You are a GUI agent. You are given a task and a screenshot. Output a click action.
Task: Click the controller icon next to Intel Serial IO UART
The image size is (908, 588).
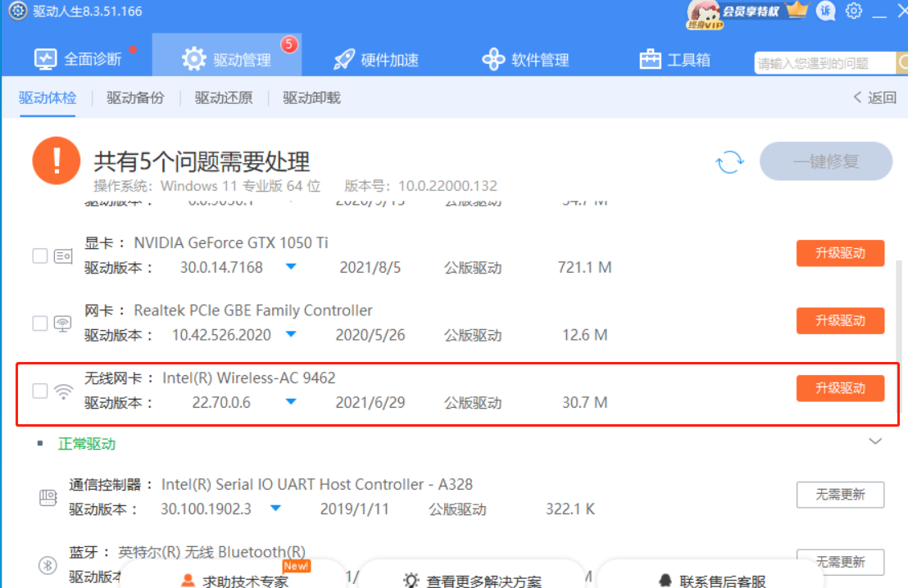[x=48, y=496]
